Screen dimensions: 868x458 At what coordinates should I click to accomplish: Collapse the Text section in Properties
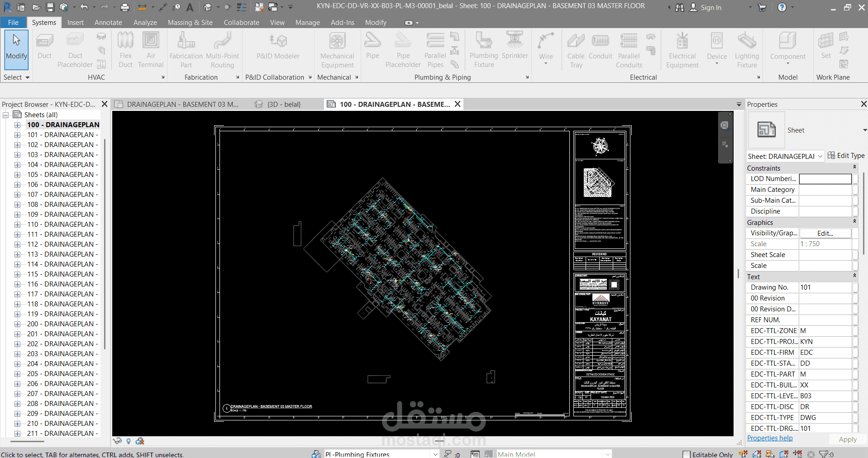coord(854,276)
